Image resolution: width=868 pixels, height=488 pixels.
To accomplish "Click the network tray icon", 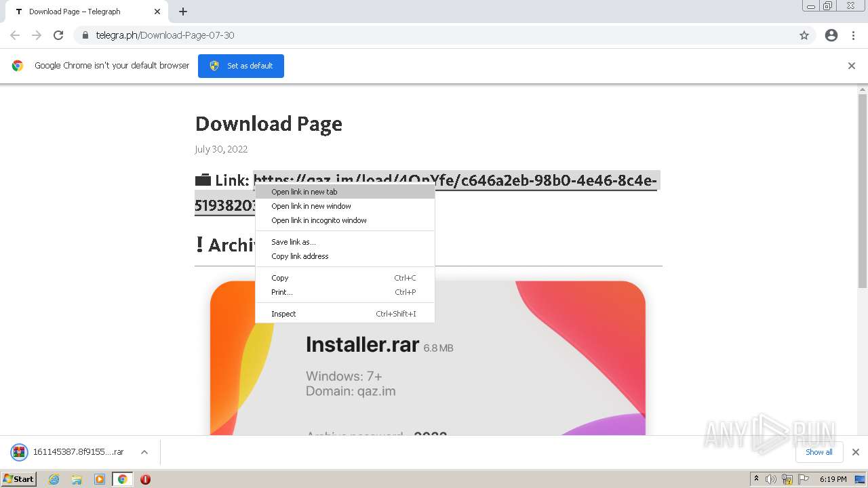I will point(787,479).
